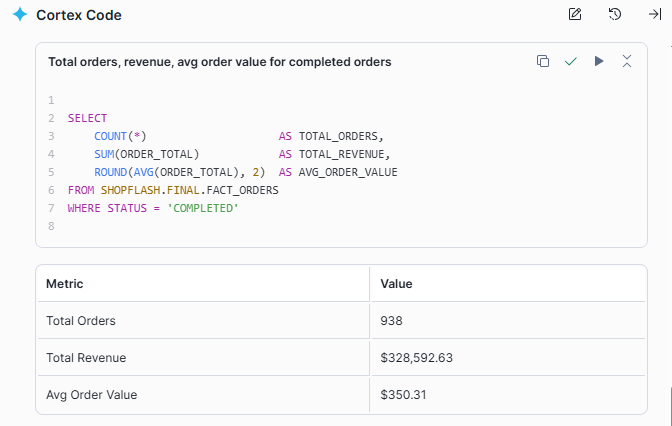Click the WHERE STATUS clause
Image resolution: width=672 pixels, height=426 pixels.
(x=107, y=208)
